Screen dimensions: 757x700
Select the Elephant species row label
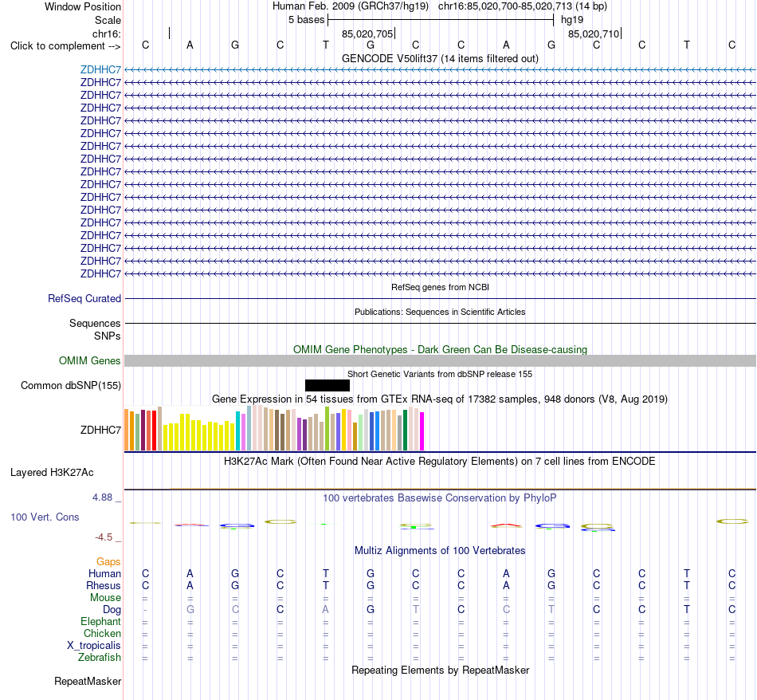click(100, 621)
